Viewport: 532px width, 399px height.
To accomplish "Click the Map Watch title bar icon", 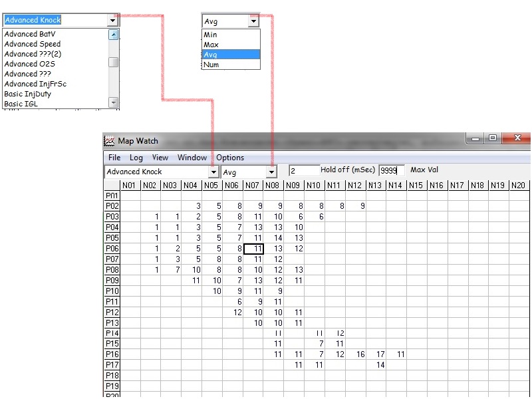I will (x=109, y=141).
